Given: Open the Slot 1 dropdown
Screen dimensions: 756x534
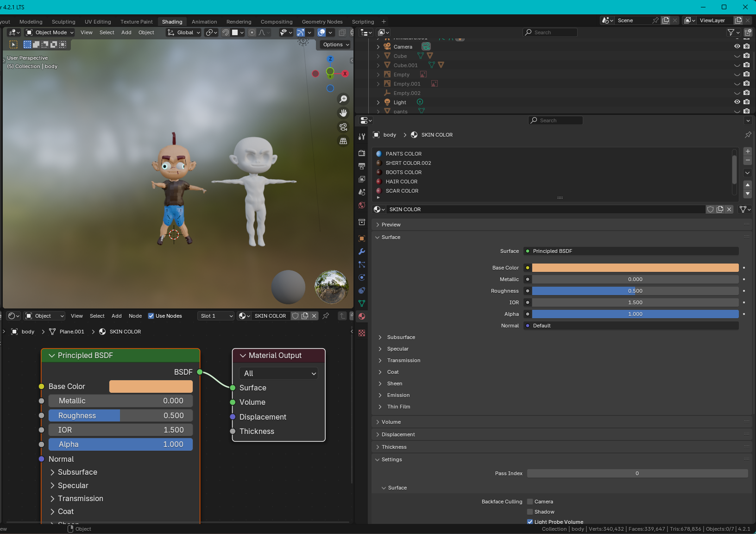Looking at the screenshot, I should [x=216, y=316].
